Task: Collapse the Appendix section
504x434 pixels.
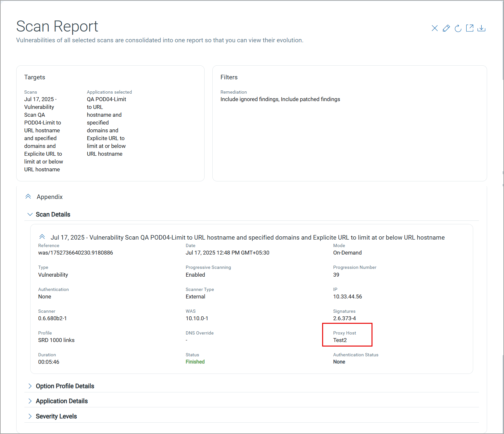Action: [x=28, y=196]
